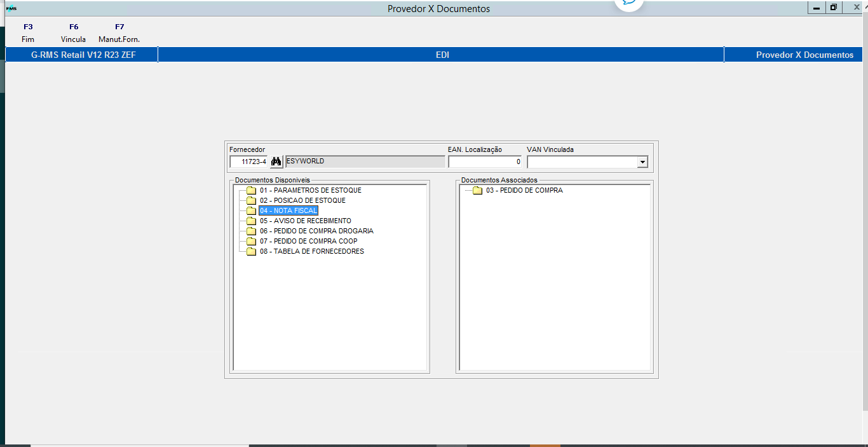
Task: Click the F3 Fim button
Action: click(28, 33)
